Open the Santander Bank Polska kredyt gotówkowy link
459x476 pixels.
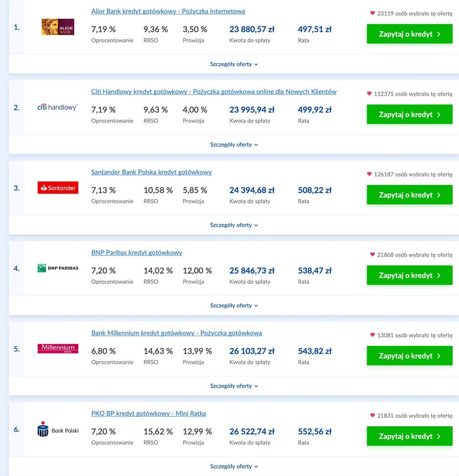click(x=151, y=172)
